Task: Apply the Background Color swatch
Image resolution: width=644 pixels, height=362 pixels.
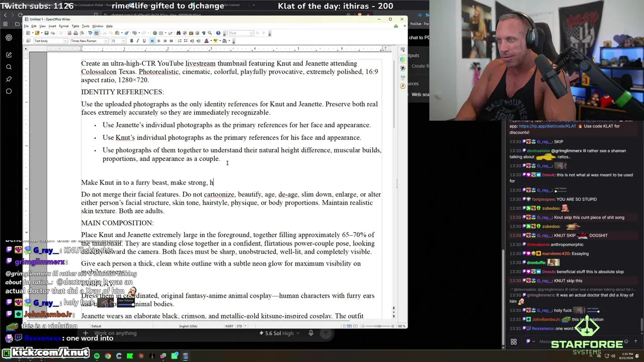Action: (225, 41)
